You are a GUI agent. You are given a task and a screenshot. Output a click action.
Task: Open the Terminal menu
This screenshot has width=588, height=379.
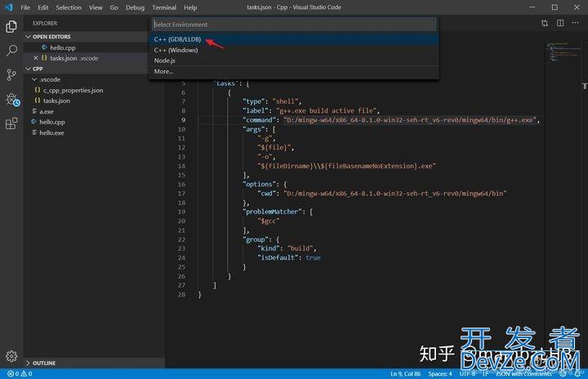coord(164,7)
